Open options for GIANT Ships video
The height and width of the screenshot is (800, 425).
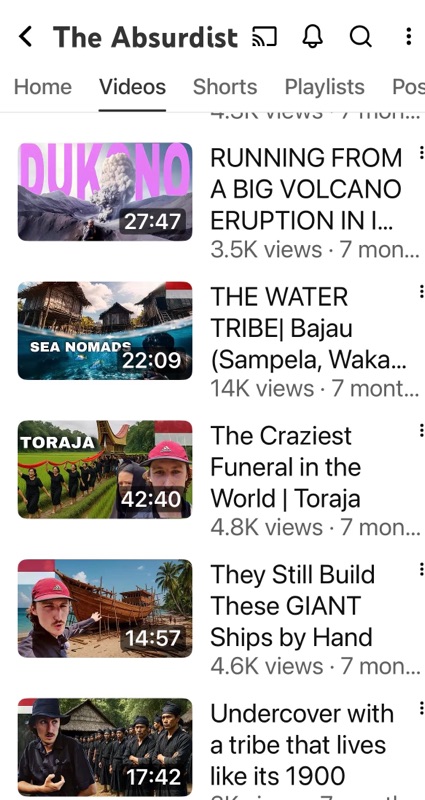pyautogui.click(x=421, y=569)
